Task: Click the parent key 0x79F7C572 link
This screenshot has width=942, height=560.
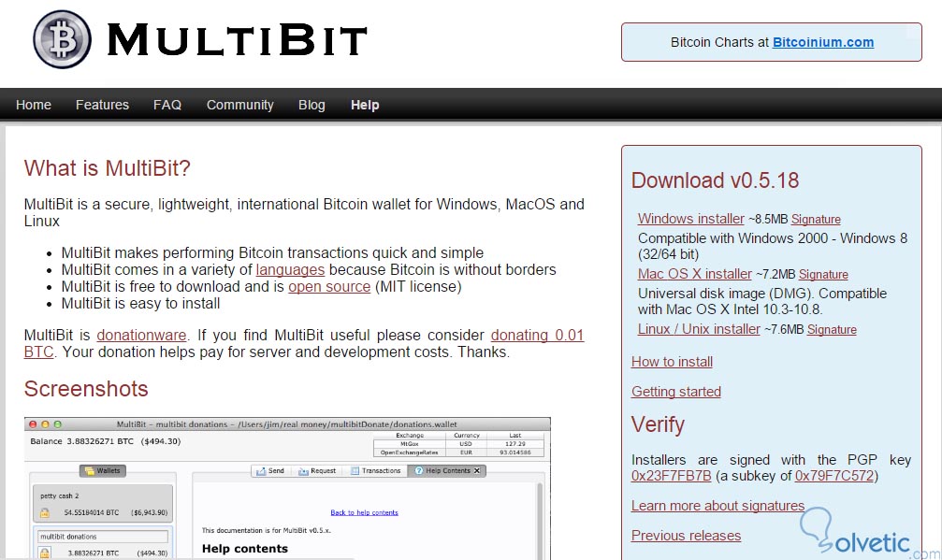Action: coord(833,476)
